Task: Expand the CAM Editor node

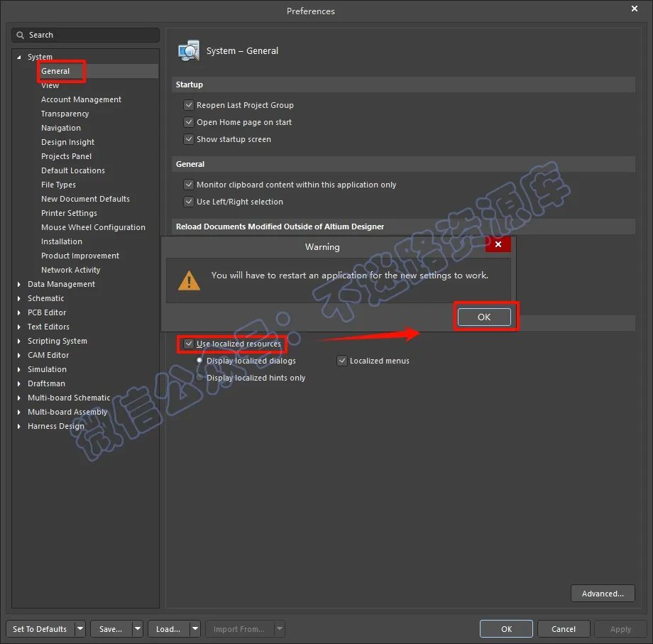Action: click(18, 355)
